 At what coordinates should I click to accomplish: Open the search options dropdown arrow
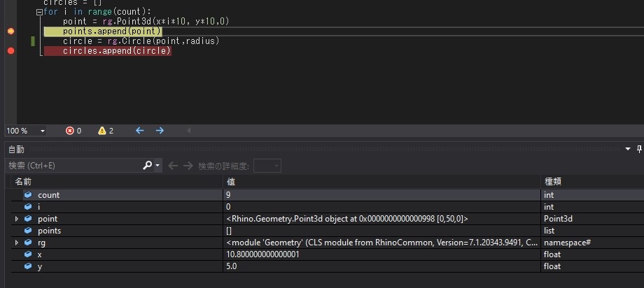click(x=157, y=166)
